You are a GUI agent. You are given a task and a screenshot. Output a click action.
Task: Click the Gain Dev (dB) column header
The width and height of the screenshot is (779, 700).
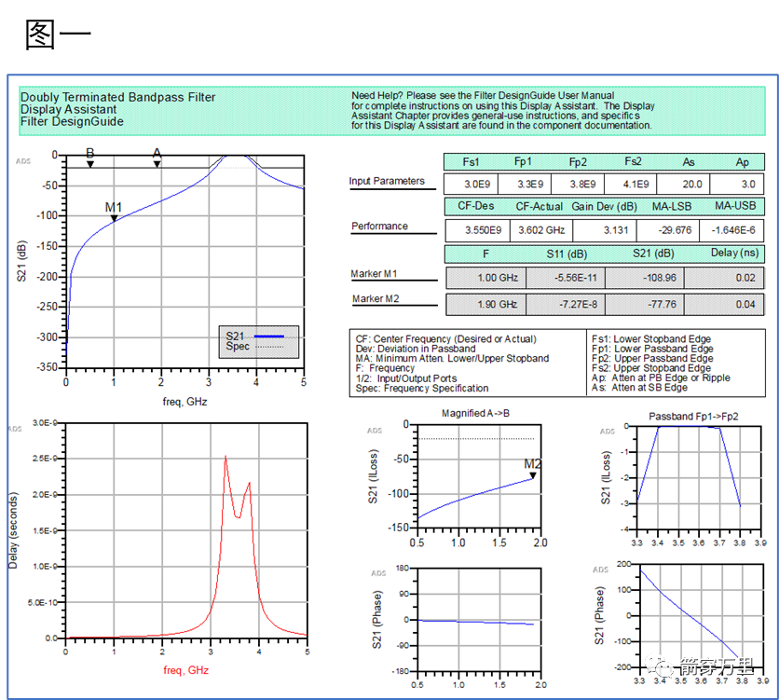[604, 207]
